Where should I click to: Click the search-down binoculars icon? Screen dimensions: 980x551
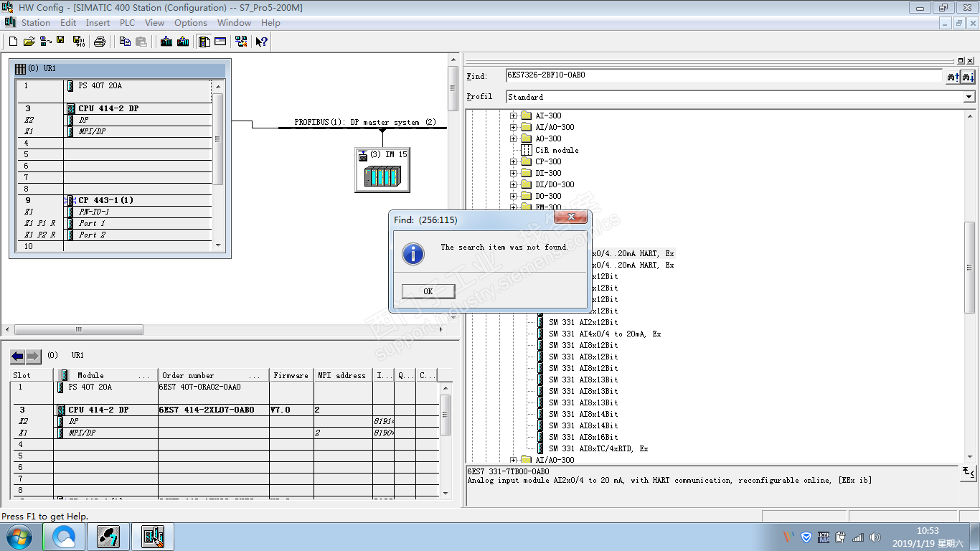[968, 76]
